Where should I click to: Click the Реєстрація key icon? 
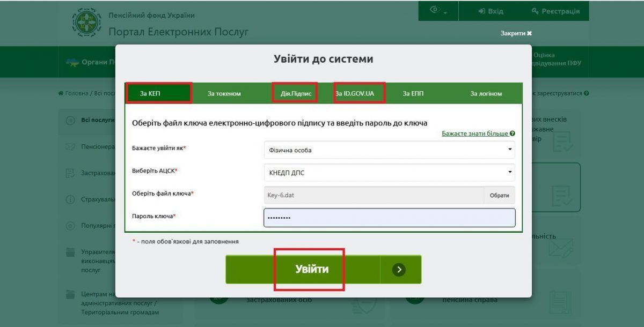[x=535, y=11]
